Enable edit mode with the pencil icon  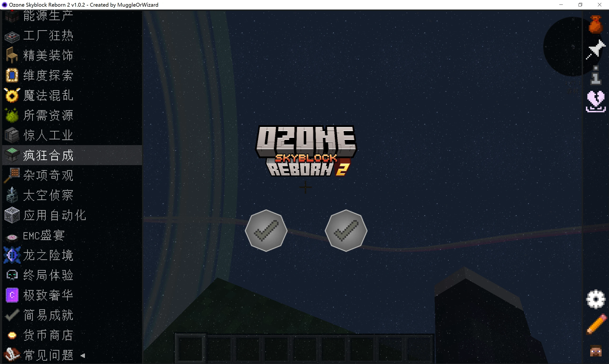tap(596, 324)
